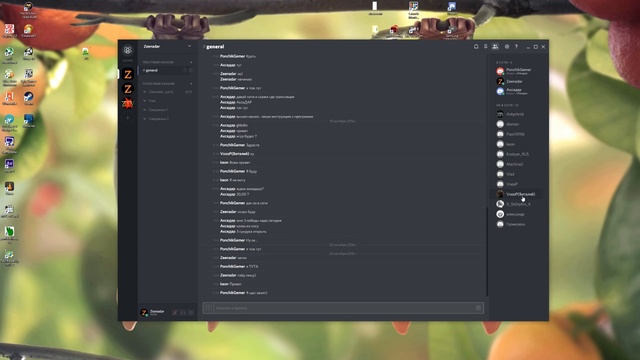Toggle the member list icon in header
Screen dimensions: 640x360
tap(495, 47)
